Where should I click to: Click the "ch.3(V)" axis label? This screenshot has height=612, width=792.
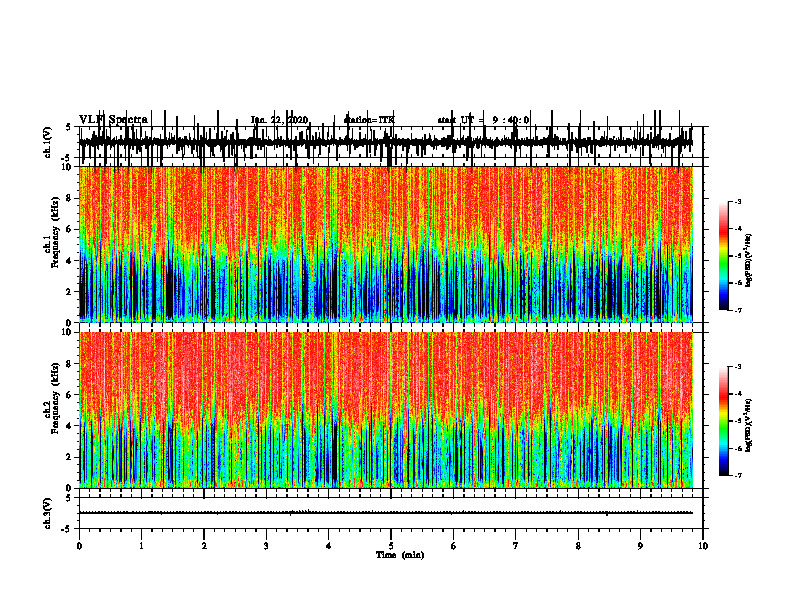coord(48,513)
